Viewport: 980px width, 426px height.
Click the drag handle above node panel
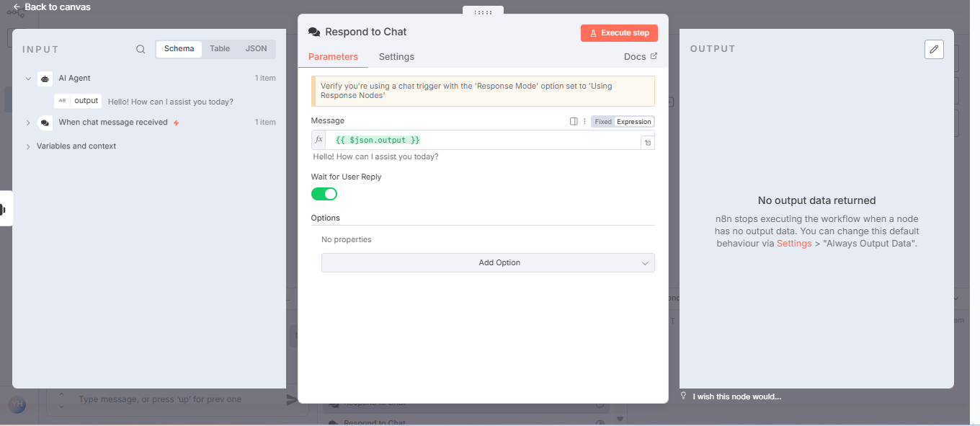coord(483,12)
